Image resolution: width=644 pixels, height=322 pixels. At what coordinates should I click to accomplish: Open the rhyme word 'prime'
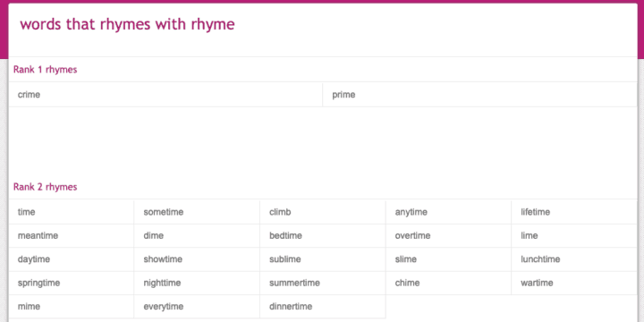[x=343, y=95]
